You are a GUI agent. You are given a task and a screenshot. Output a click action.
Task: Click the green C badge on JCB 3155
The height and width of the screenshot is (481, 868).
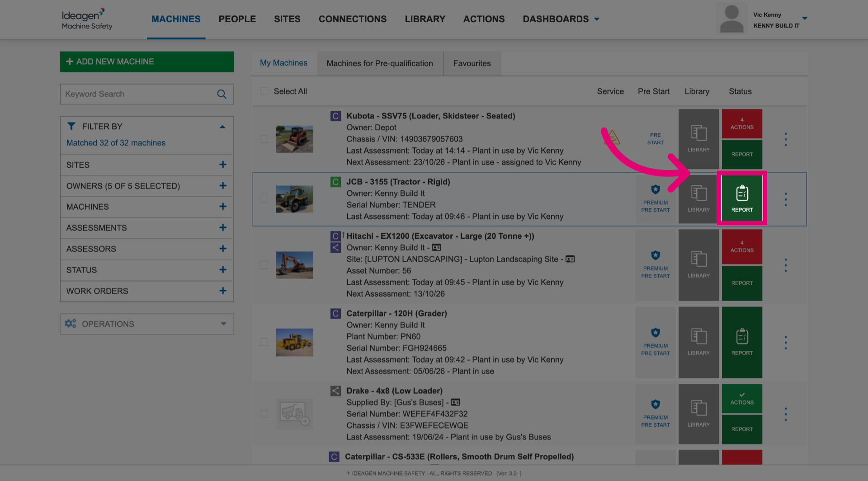335,182
